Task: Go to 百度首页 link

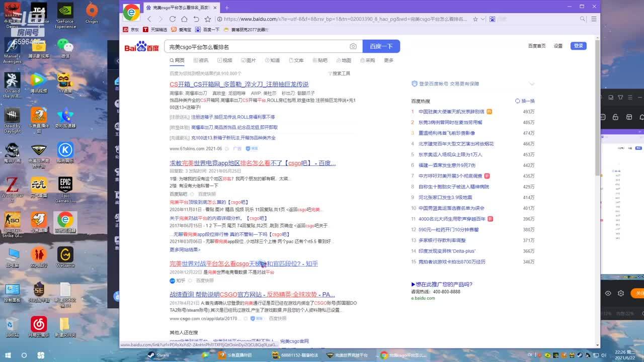Action: point(537,46)
